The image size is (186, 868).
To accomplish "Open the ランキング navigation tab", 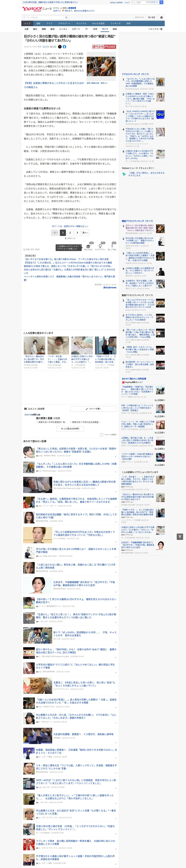I will click(115, 24).
